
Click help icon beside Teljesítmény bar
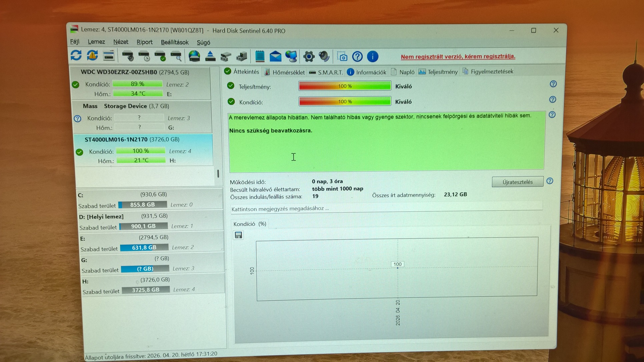[553, 84]
